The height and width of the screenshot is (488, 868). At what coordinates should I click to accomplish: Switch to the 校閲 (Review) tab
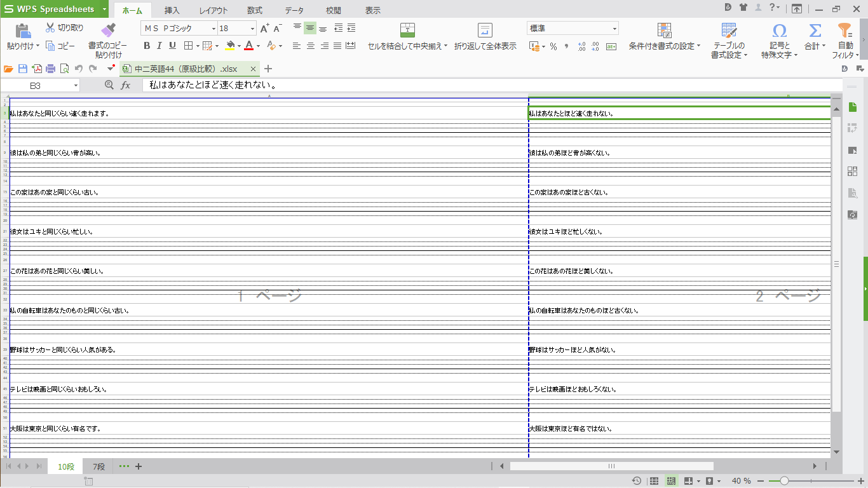click(x=334, y=10)
